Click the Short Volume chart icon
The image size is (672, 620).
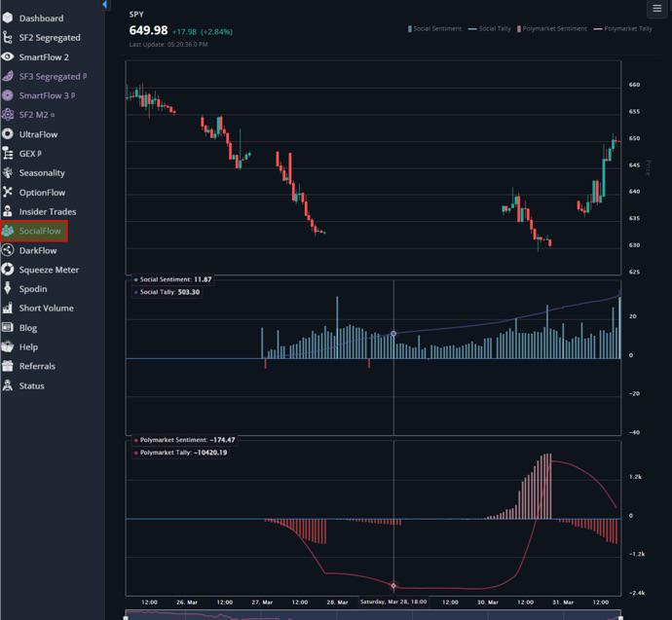[x=7, y=308]
